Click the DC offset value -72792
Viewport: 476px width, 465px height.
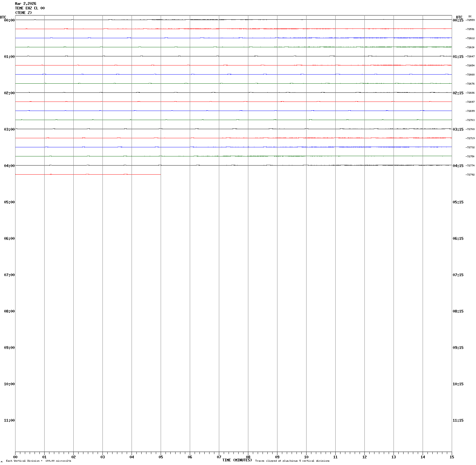[470, 175]
